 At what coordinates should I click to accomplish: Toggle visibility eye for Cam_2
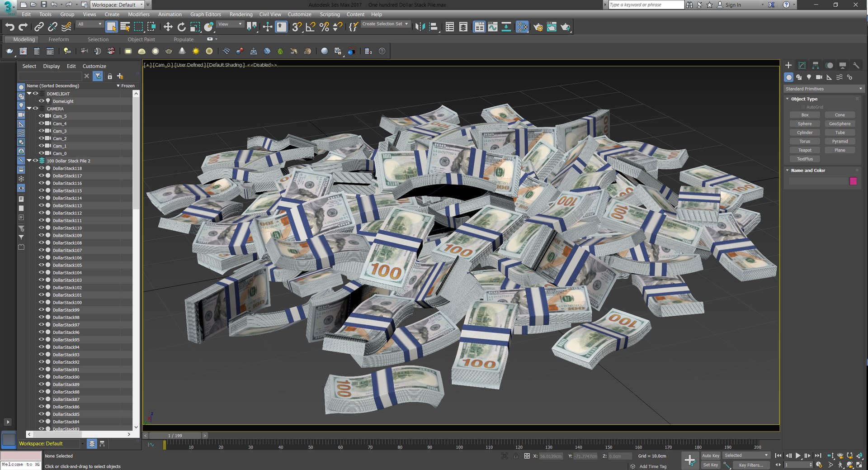[x=42, y=138]
